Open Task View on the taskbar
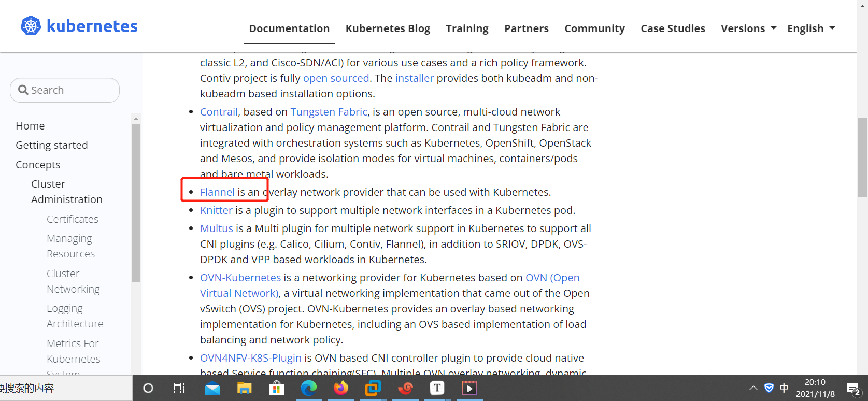This screenshot has width=868, height=401. coord(179,388)
